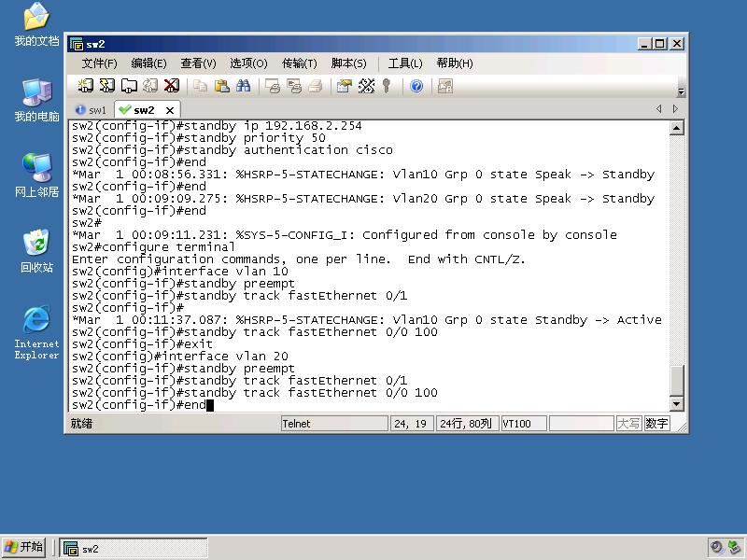Click the Connect toolbar icon
The width and height of the screenshot is (747, 560).
click(85, 86)
